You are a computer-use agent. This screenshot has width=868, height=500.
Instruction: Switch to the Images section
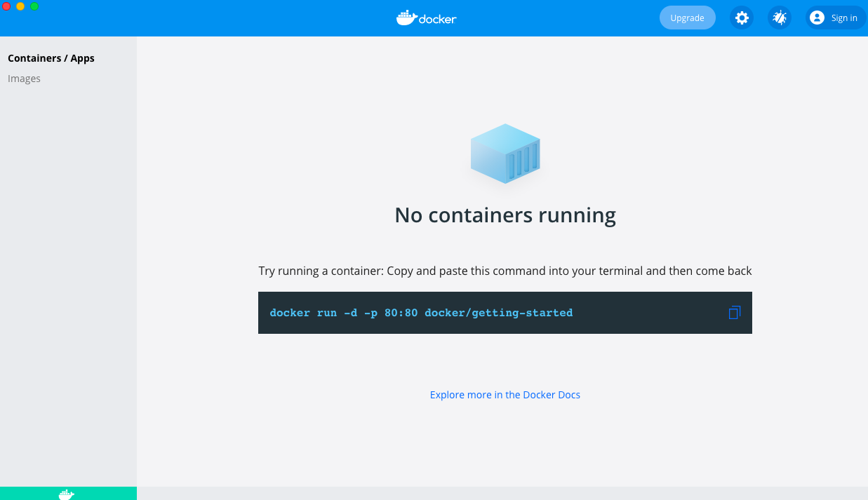[25, 79]
